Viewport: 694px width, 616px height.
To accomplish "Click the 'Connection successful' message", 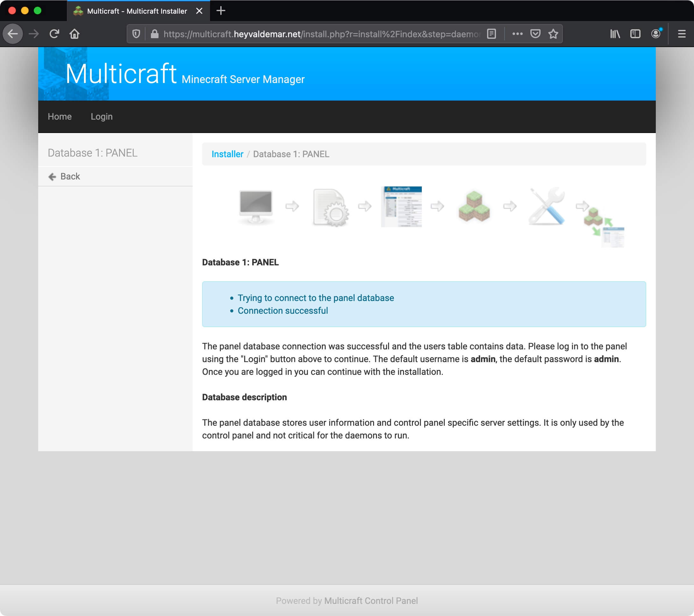I will click(x=282, y=311).
